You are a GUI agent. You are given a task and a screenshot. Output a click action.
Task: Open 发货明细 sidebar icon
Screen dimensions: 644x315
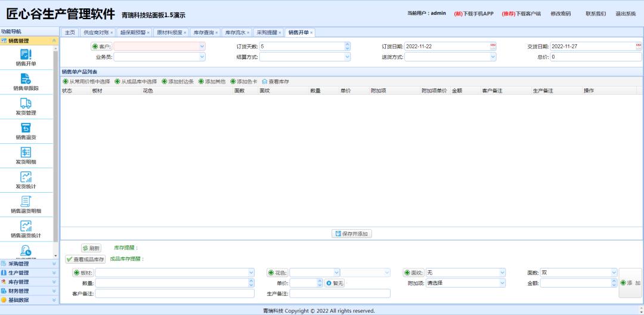(x=26, y=156)
